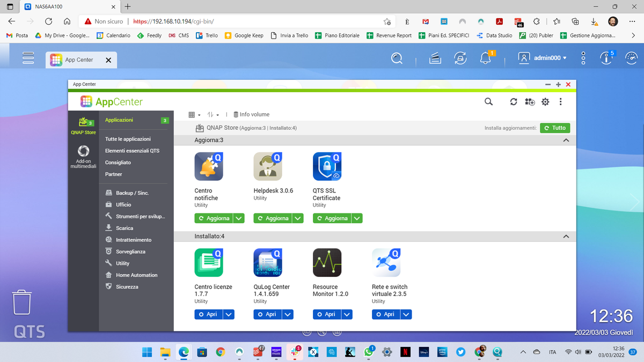Select Elementi essenziali QTS

click(132, 151)
